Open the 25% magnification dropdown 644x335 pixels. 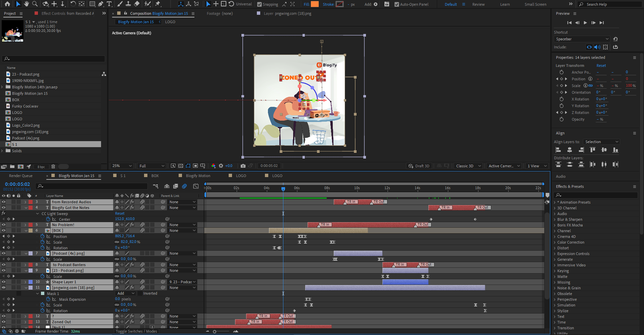(x=121, y=166)
